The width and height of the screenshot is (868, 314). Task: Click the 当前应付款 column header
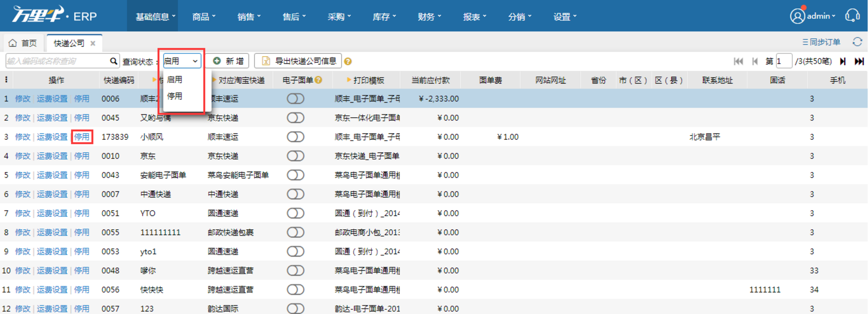(430, 80)
